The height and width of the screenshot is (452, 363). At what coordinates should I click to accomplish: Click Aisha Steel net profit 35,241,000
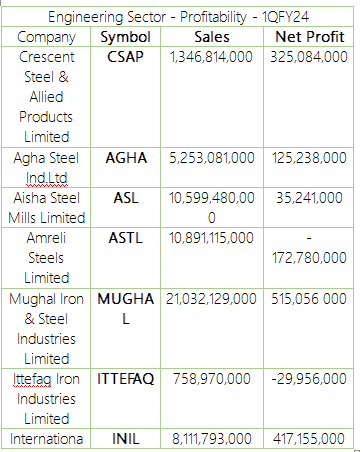coord(309,198)
